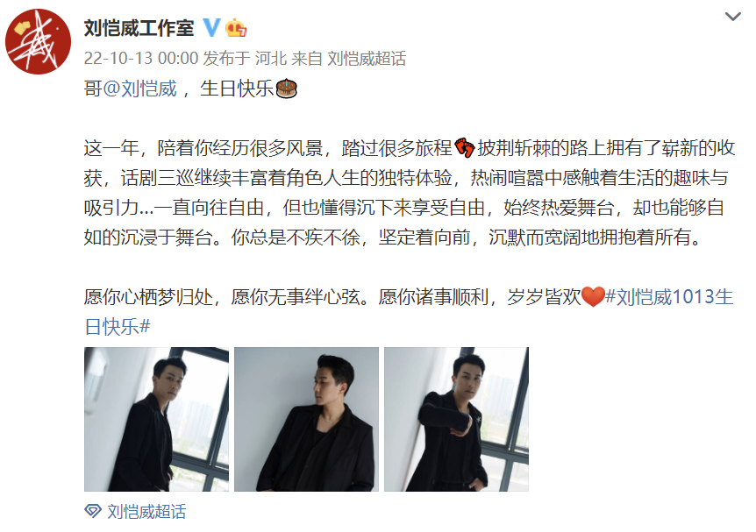
Task: Open the 22-10-13 00:00 timestamp
Action: point(141,59)
